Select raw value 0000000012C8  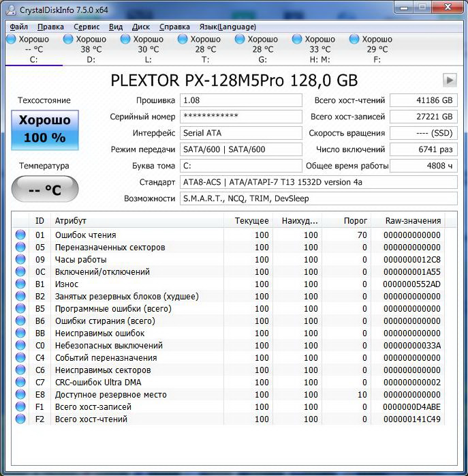click(412, 260)
